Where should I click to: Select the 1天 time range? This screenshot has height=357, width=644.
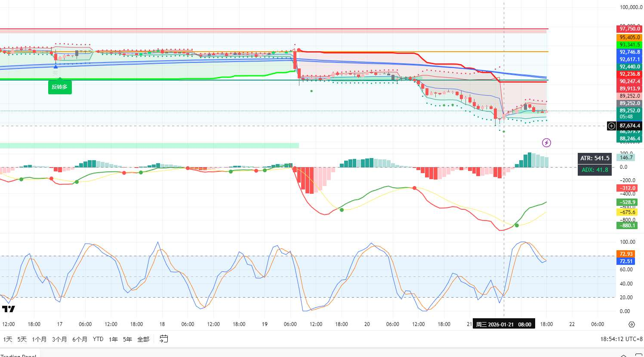point(8,339)
